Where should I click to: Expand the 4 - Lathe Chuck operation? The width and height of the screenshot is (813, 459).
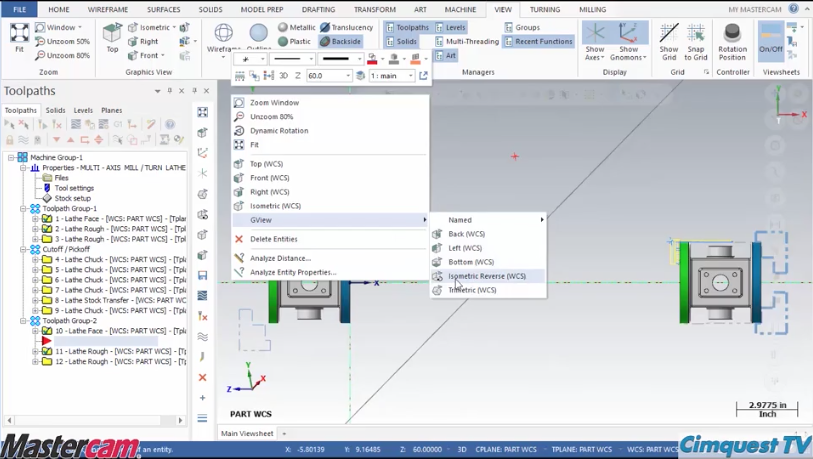(35, 259)
